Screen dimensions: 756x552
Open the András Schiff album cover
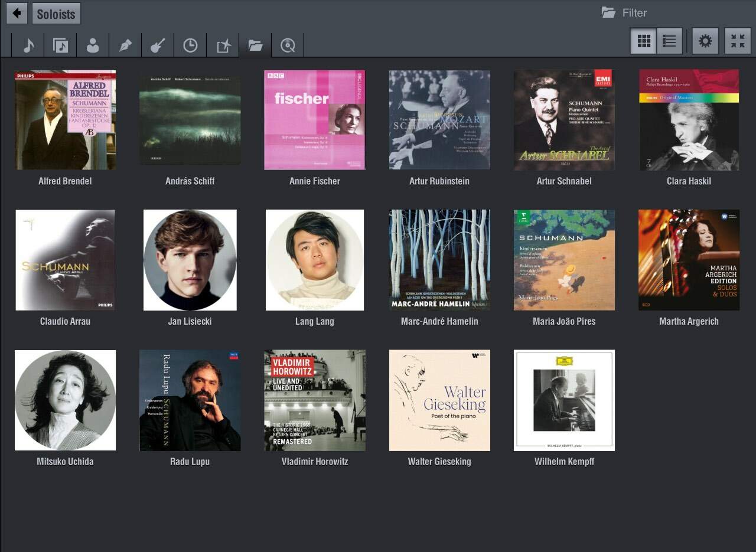click(x=190, y=120)
